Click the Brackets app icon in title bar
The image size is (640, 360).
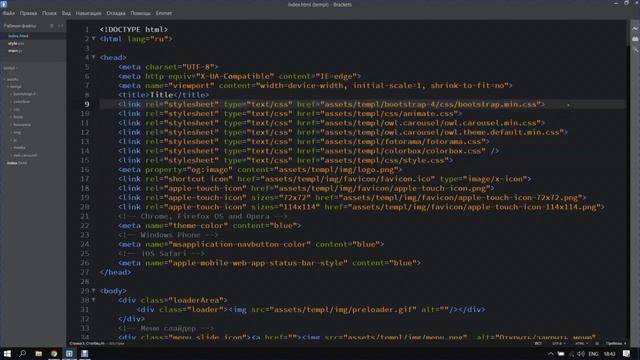point(4,4)
